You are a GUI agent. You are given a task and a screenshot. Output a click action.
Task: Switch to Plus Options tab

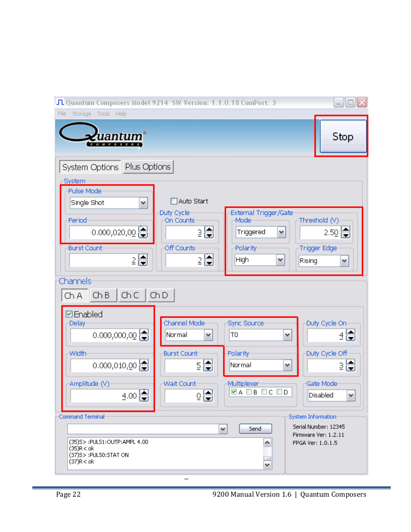click(x=148, y=167)
